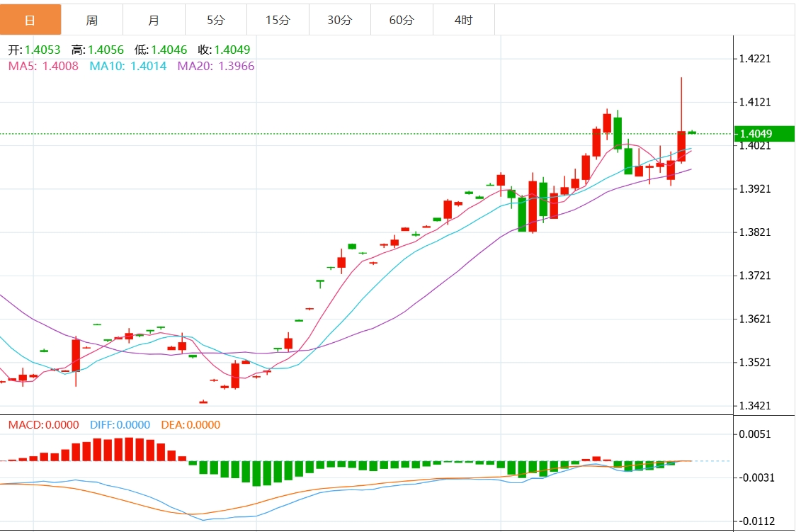Click the green 1.4049 current price tag
Viewport: 801px width, 532px height.
(x=764, y=134)
